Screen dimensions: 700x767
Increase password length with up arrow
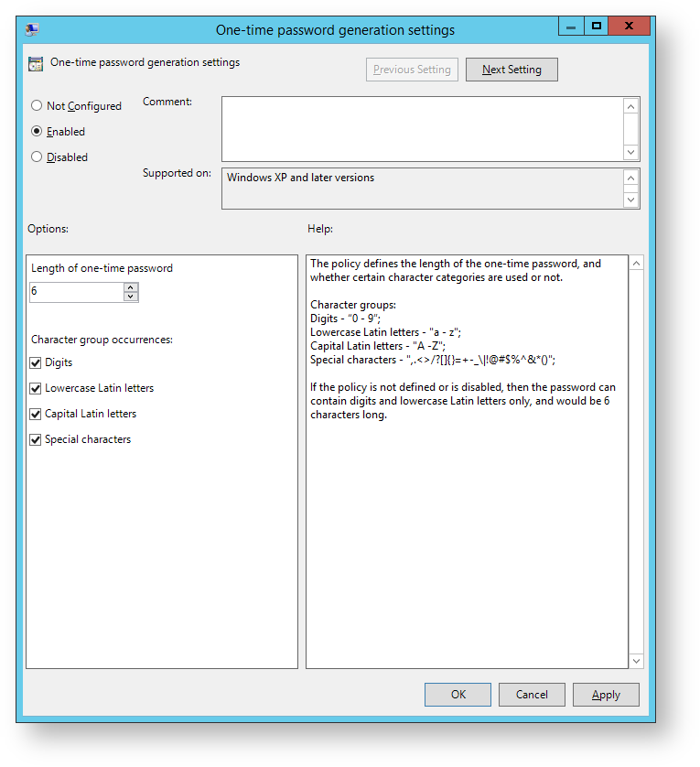(131, 287)
